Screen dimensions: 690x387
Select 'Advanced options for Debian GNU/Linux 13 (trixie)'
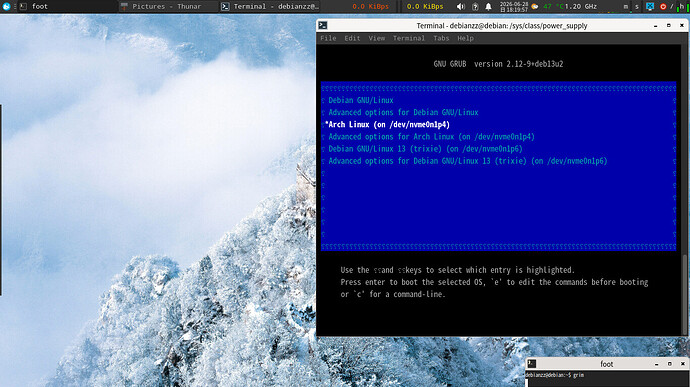468,161
